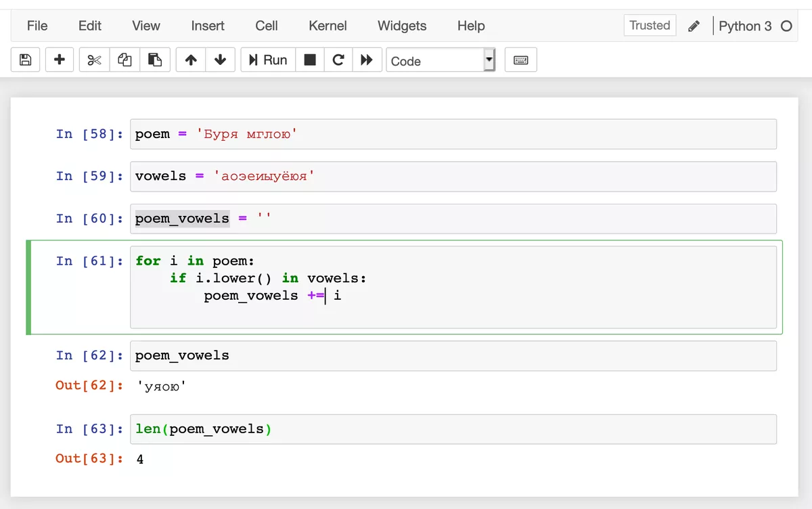
Task: Select the In [61] cell prompt
Action: [x=90, y=261]
